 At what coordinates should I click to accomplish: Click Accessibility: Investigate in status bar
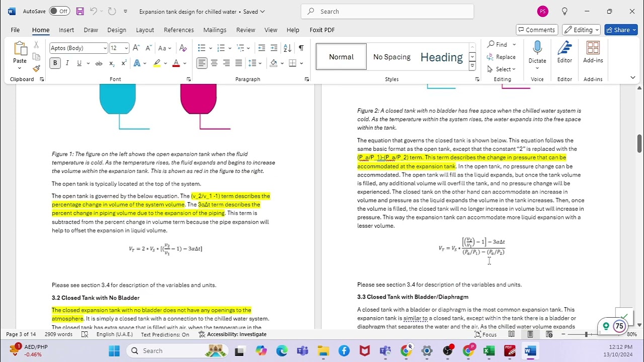(232, 334)
